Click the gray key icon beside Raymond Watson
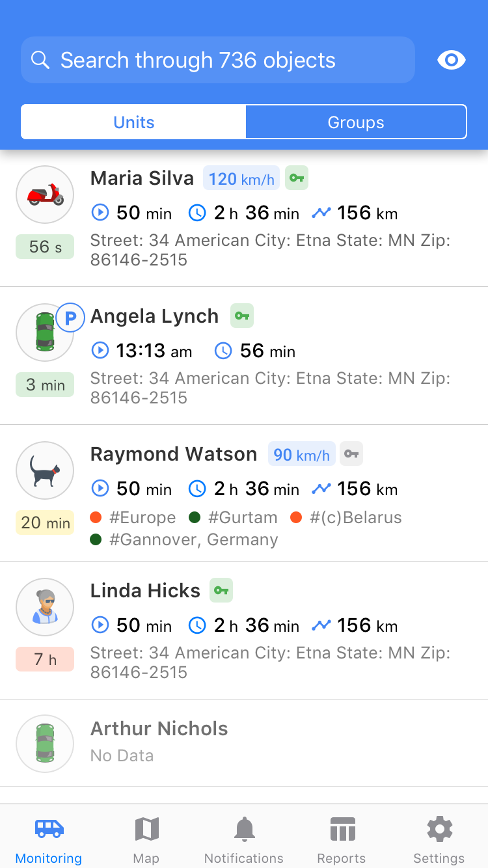 pos(351,454)
